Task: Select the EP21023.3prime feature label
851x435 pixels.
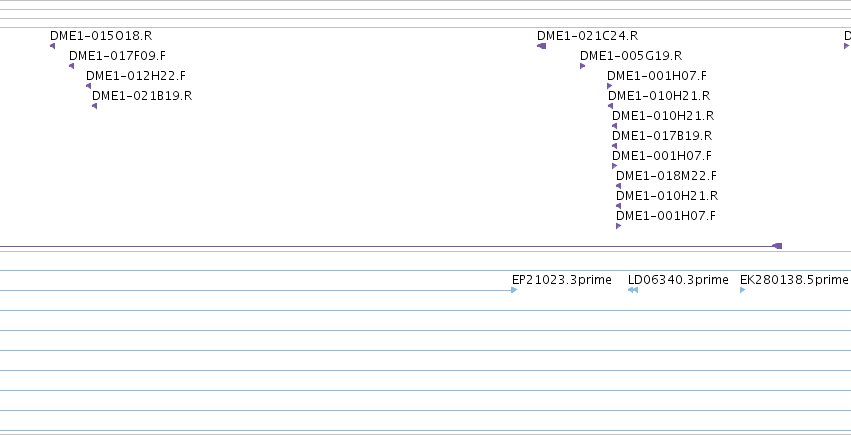Action: (562, 280)
